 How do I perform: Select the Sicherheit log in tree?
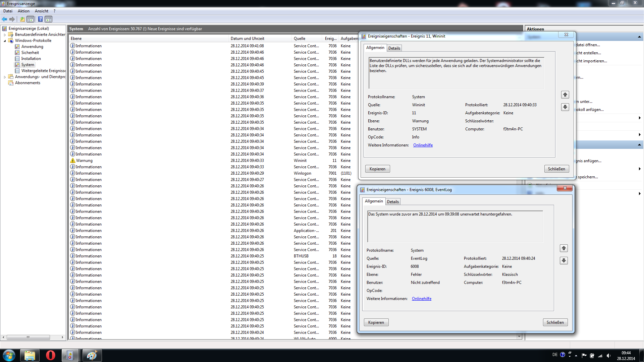[x=30, y=53]
